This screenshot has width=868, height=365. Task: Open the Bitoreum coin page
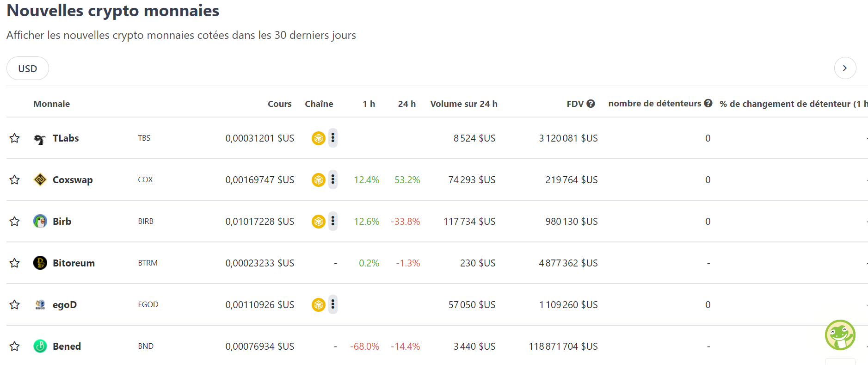tap(74, 263)
